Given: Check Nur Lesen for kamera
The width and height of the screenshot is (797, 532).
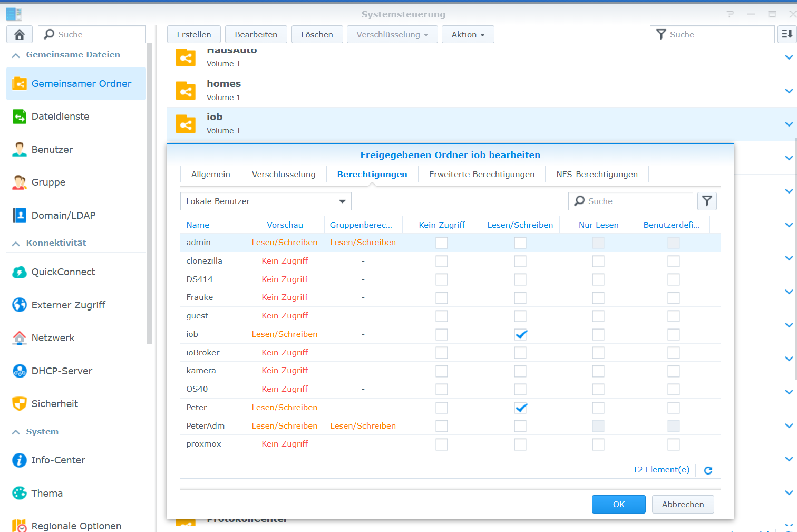Looking at the screenshot, I should (598, 371).
